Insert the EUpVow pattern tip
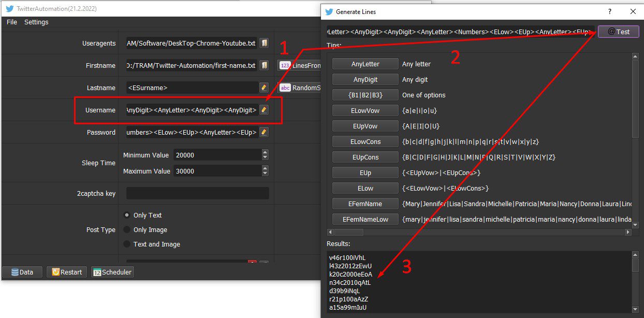The height and width of the screenshot is (318, 644). click(365, 126)
